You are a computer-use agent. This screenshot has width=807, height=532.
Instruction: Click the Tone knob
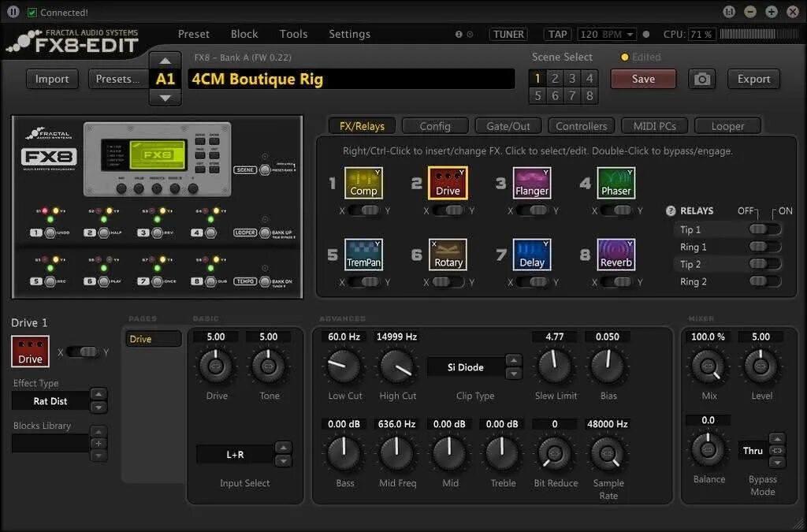pos(268,366)
